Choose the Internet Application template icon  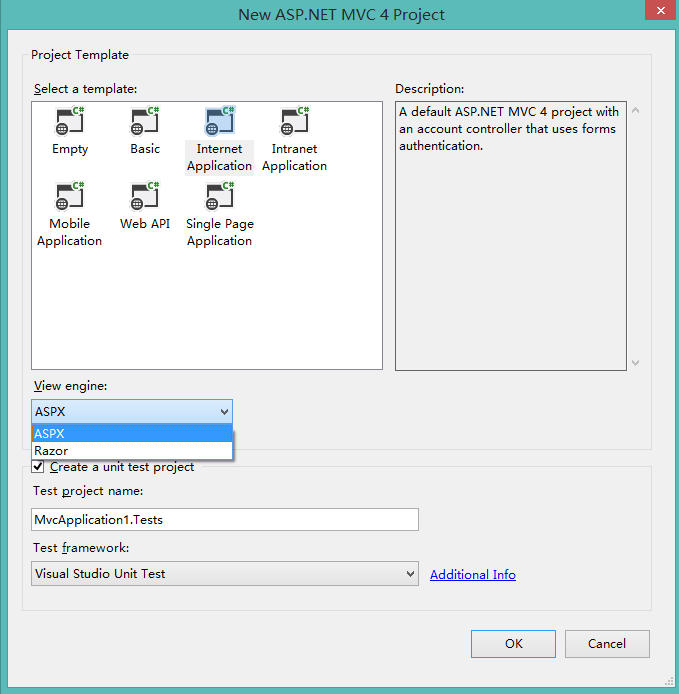(x=220, y=121)
